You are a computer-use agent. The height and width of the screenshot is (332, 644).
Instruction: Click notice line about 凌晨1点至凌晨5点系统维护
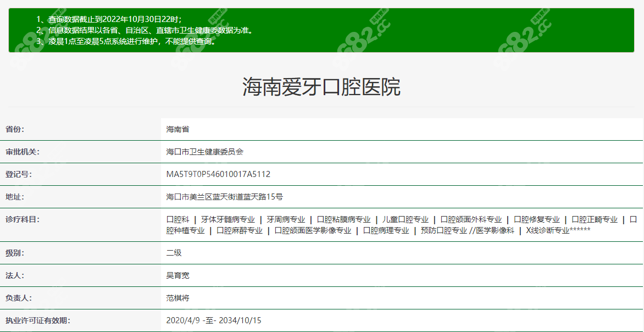pos(126,42)
